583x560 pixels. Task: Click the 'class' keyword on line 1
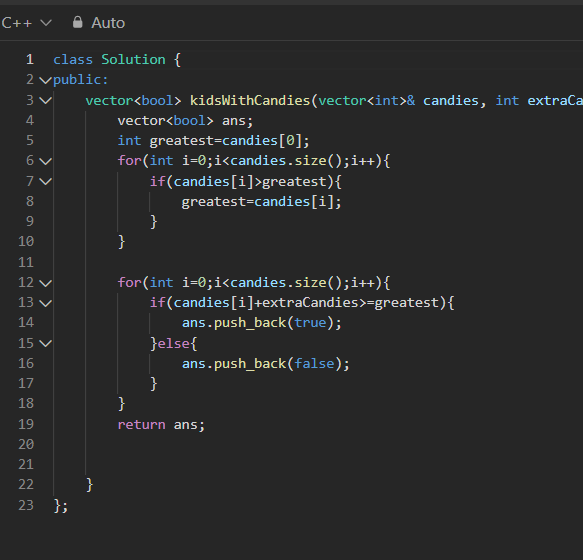coord(73,59)
